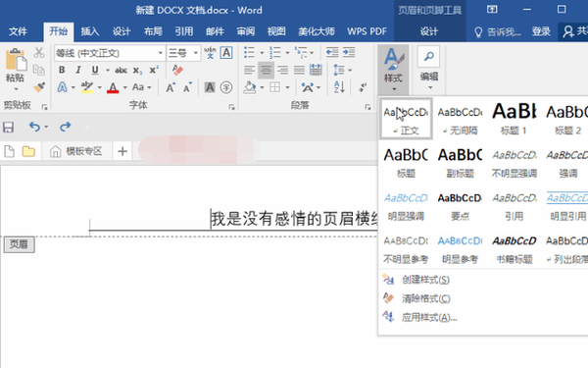Toggle align right paragraph

(x=282, y=70)
